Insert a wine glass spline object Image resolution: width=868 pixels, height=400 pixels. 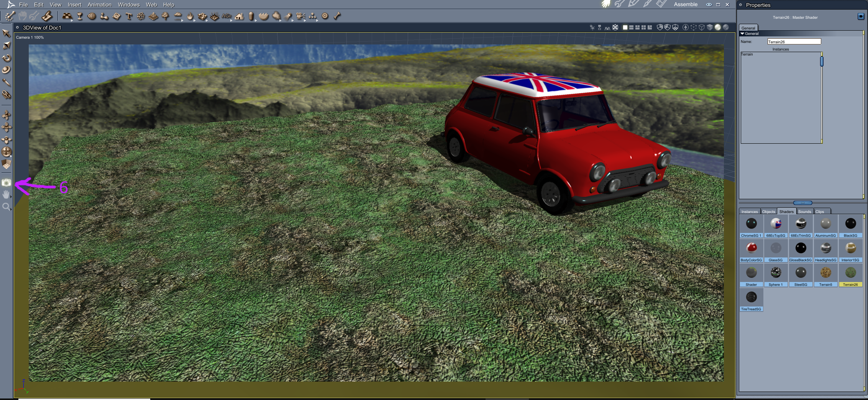tap(80, 16)
